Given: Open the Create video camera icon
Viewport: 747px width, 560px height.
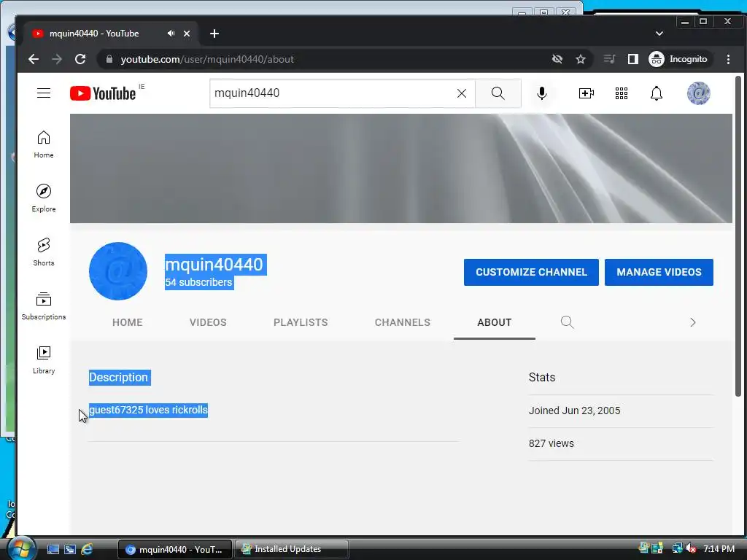Looking at the screenshot, I should 586,93.
